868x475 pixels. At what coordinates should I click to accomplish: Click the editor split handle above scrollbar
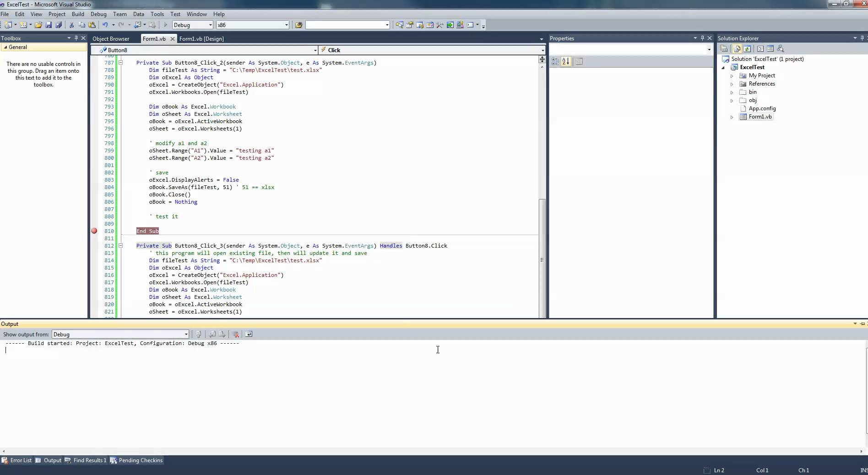542,59
